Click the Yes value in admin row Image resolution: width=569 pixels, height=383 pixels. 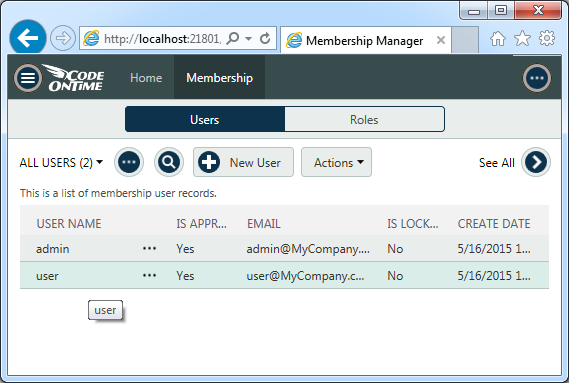click(x=185, y=249)
